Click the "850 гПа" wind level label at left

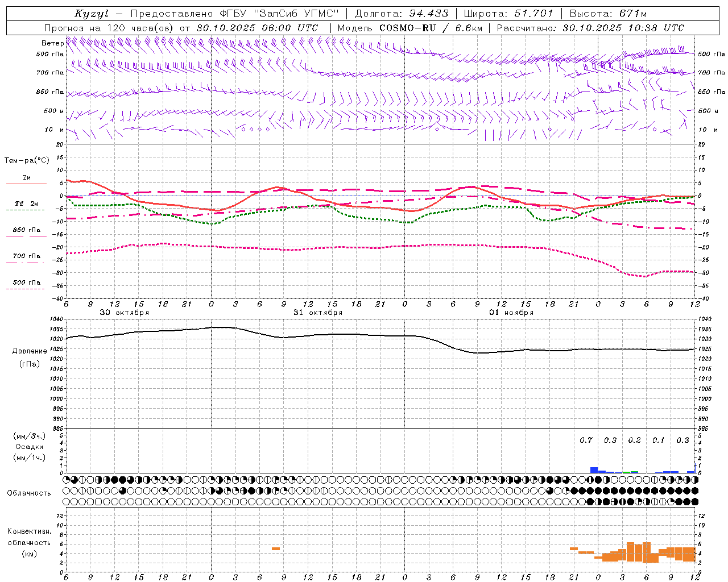coord(50,92)
